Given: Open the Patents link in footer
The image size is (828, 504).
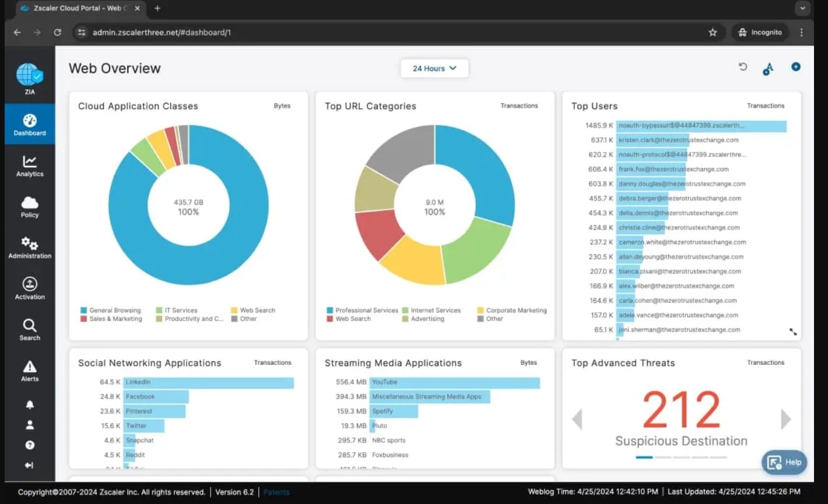Looking at the screenshot, I should pyautogui.click(x=276, y=492).
